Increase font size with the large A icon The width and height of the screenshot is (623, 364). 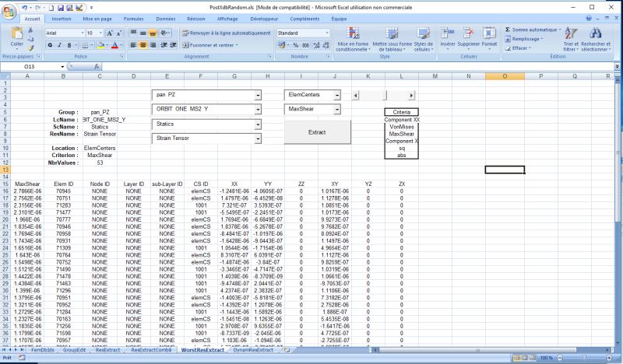coord(110,33)
